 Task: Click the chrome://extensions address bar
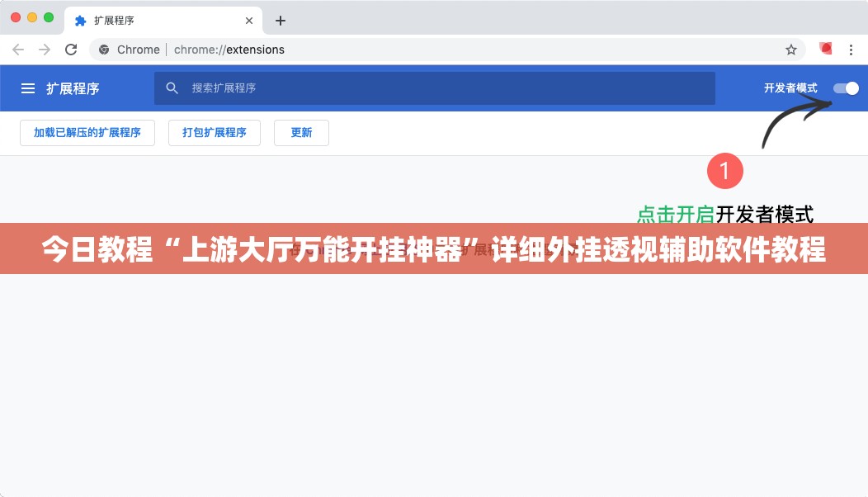coord(447,50)
